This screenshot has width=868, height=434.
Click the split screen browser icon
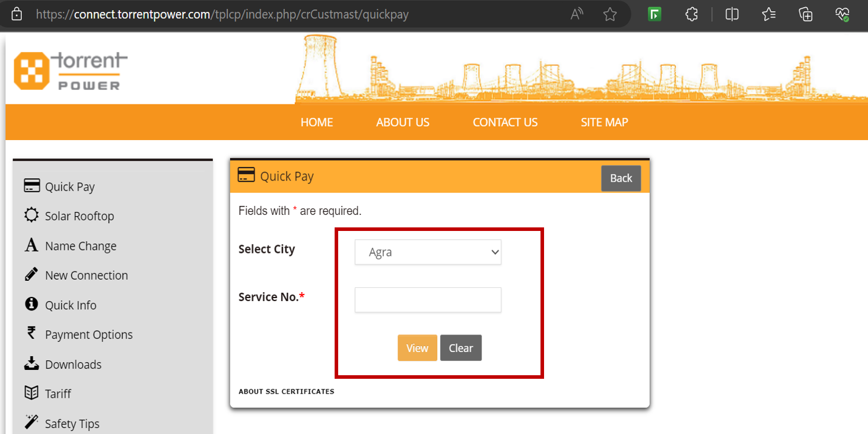732,14
